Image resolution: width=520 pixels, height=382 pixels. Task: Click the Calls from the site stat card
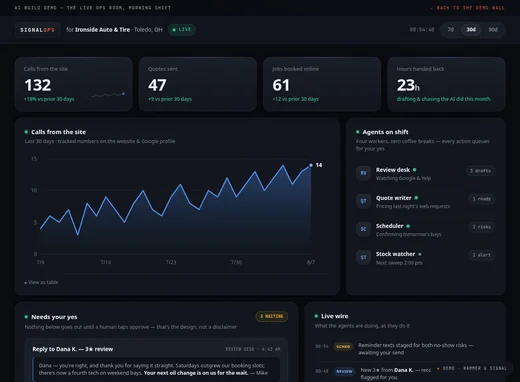(x=74, y=84)
